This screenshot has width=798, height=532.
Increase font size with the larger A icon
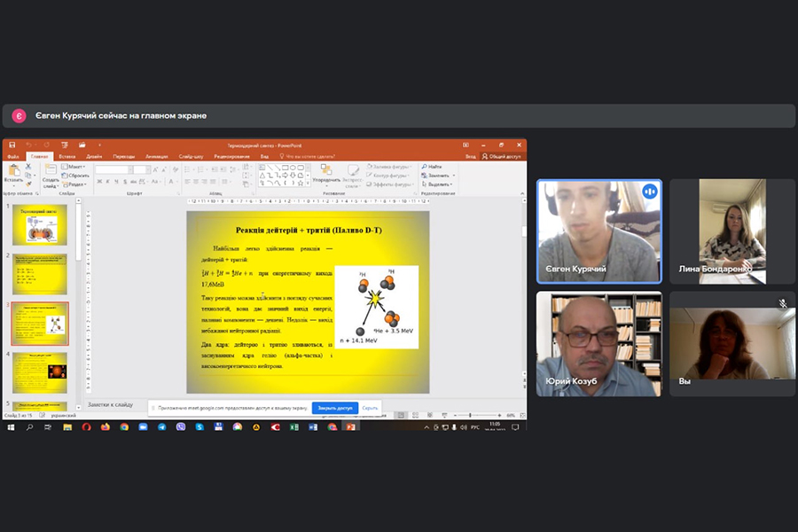pos(156,169)
